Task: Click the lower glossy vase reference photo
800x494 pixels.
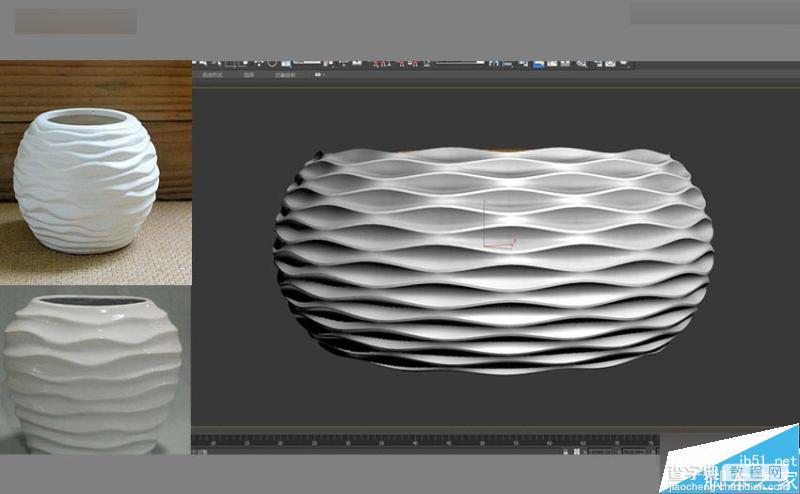Action: pos(96,370)
